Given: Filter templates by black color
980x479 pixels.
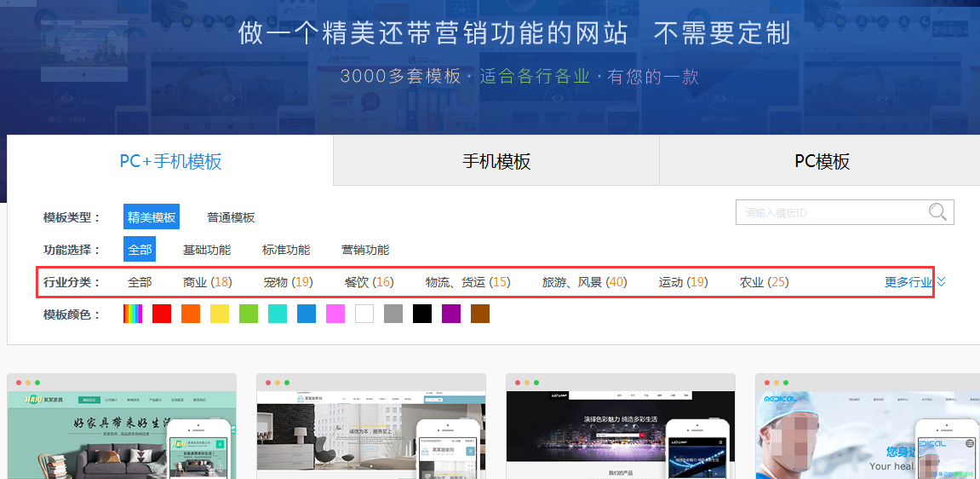Looking at the screenshot, I should click(x=422, y=314).
